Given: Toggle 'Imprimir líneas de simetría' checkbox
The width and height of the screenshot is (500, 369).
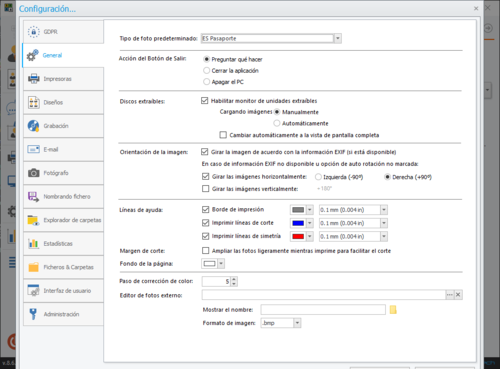Looking at the screenshot, I should [x=205, y=236].
